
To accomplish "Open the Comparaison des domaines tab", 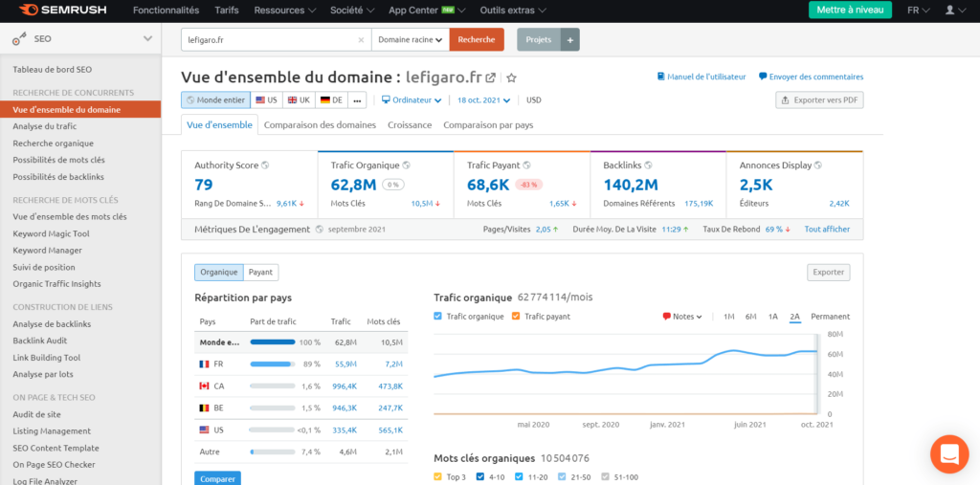I will pos(320,125).
